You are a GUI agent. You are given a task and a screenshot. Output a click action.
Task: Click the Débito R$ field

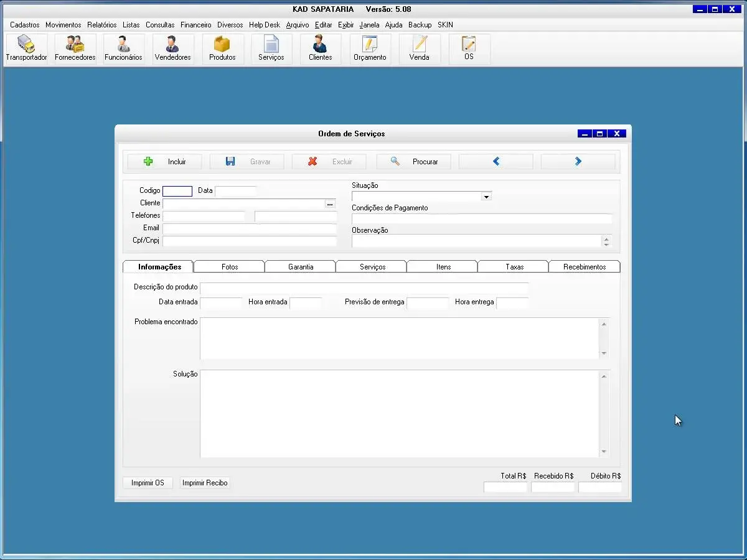coord(600,487)
